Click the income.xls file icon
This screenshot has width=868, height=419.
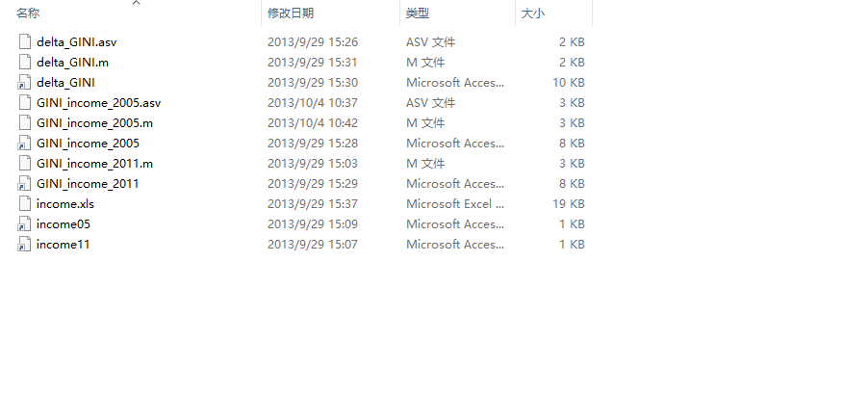tap(25, 204)
